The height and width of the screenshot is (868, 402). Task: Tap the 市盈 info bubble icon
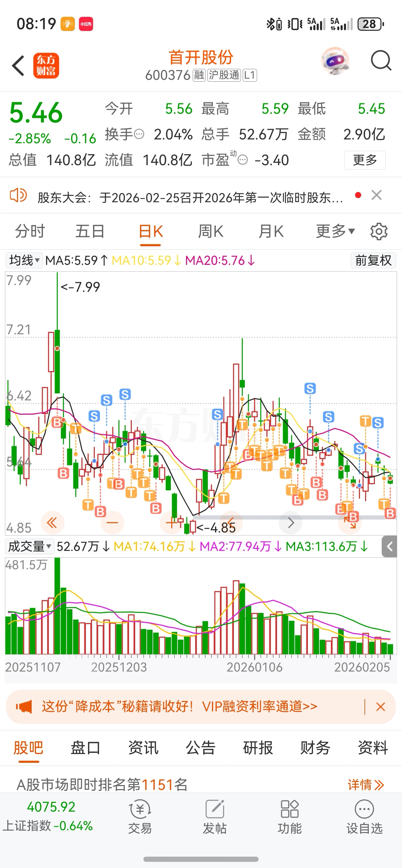(242, 160)
